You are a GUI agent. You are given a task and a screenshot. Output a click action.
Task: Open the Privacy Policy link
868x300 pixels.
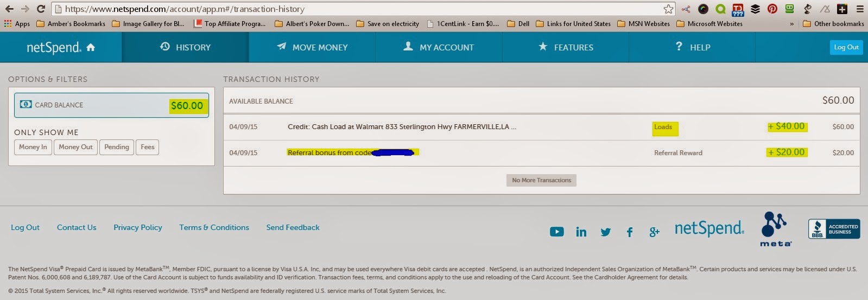coord(138,227)
